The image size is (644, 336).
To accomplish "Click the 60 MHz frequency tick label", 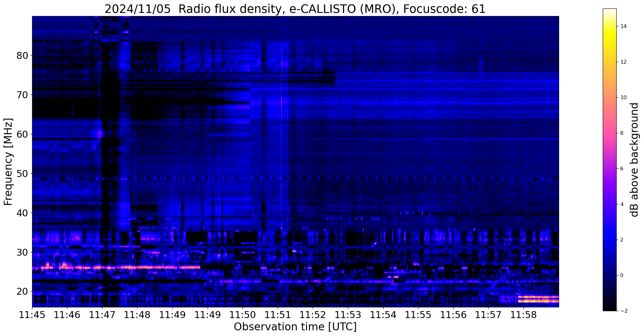I will pyautogui.click(x=22, y=134).
